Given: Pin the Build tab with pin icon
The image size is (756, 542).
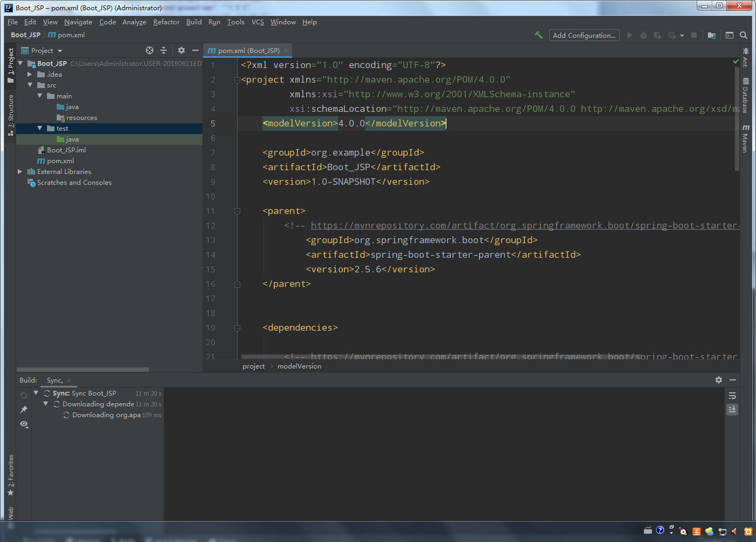Looking at the screenshot, I should 24,410.
